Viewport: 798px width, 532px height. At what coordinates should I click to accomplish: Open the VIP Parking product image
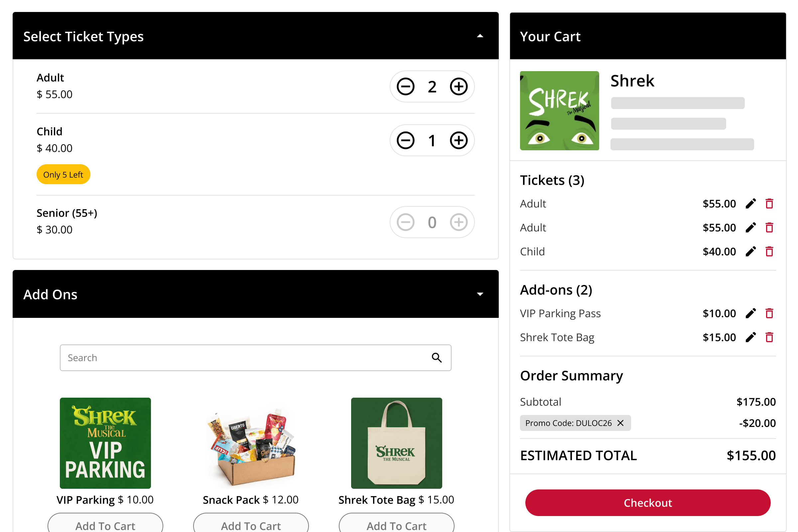(105, 443)
